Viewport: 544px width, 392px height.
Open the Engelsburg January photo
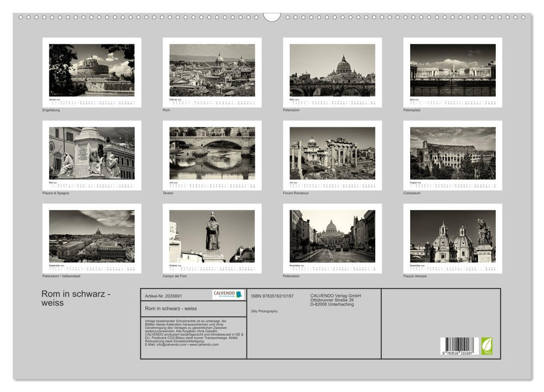[x=92, y=70]
